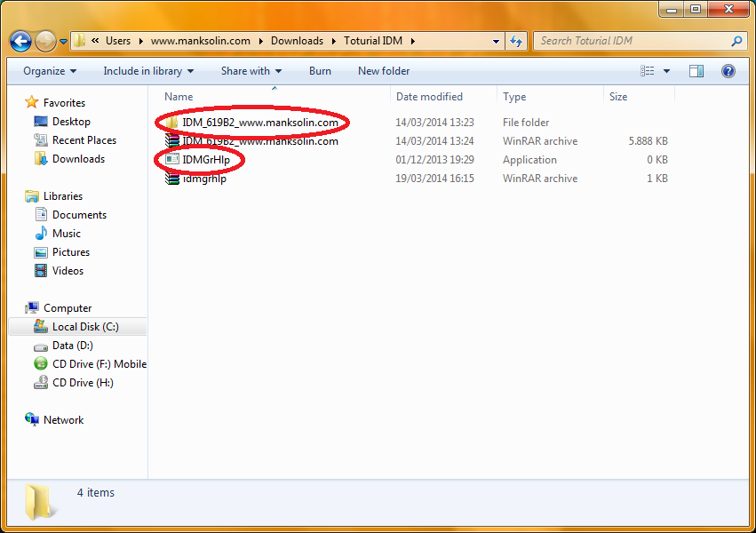The image size is (756, 533).
Task: Open the Share with menu
Action: pyautogui.click(x=251, y=71)
